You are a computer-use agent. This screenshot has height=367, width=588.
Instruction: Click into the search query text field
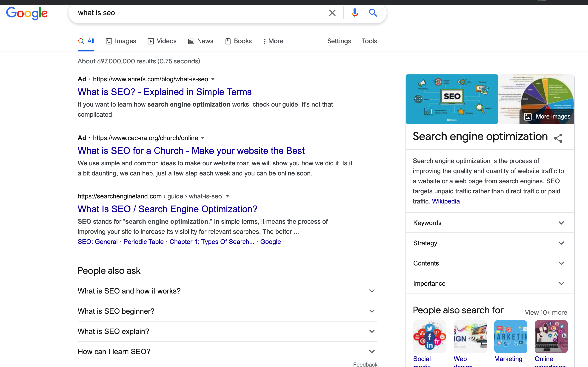[194, 13]
